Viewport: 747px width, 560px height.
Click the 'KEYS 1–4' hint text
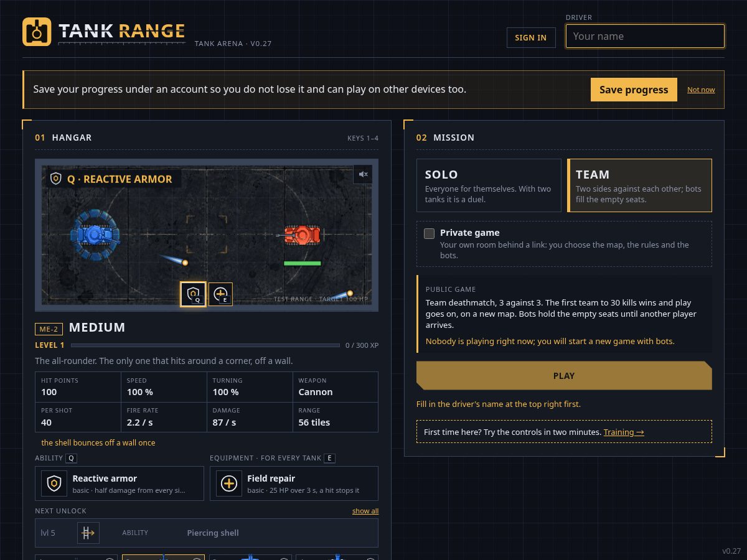(x=363, y=138)
